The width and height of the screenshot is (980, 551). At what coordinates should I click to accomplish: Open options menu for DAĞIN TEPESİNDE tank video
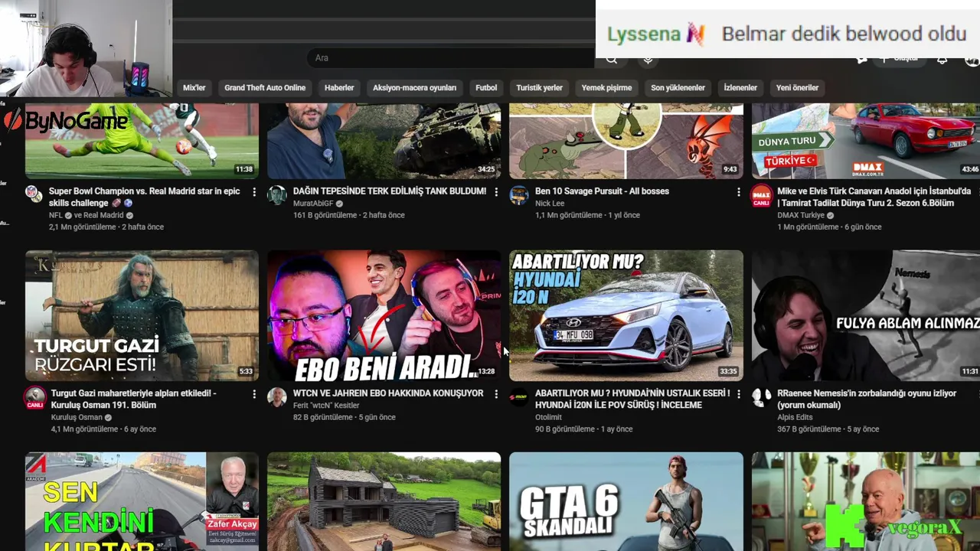click(x=496, y=191)
